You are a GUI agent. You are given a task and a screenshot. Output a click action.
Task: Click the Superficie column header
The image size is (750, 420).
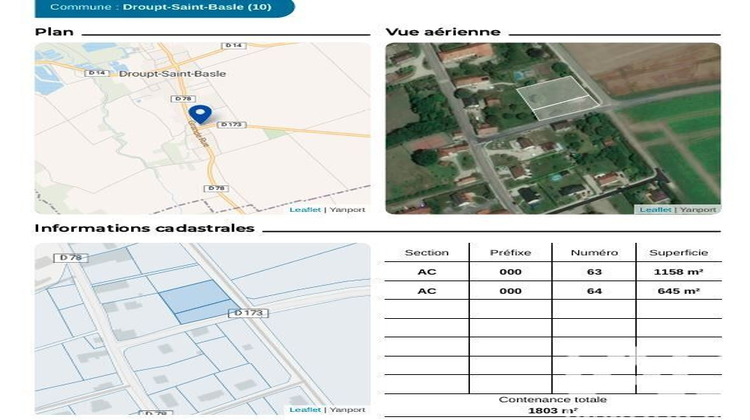[x=678, y=253]
